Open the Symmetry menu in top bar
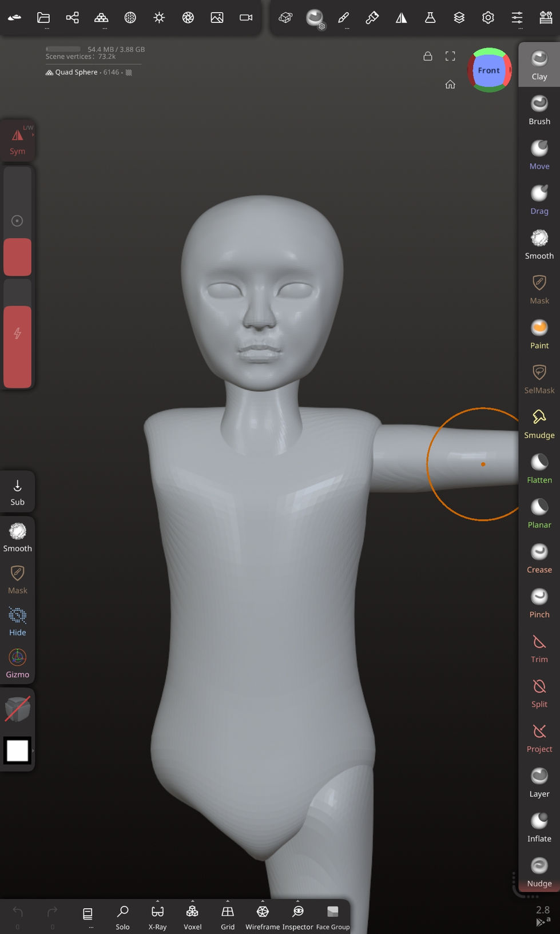Viewport: 560px width, 934px height. coord(402,18)
